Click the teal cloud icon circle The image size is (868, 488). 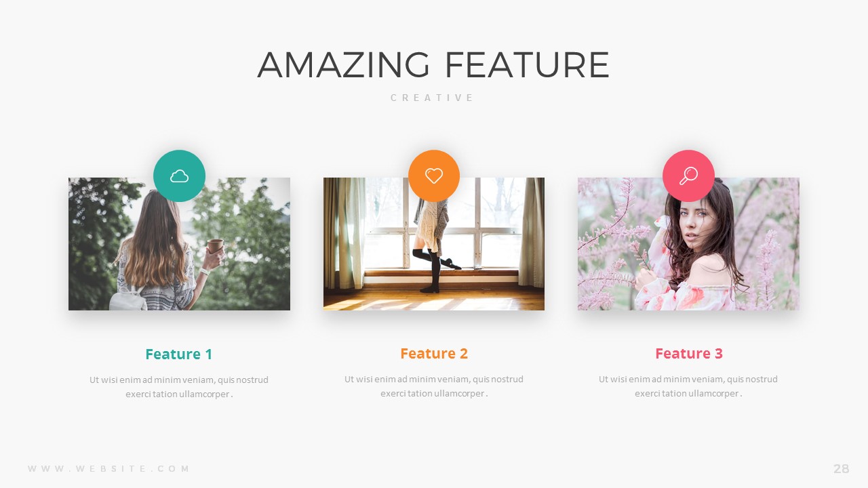point(179,176)
